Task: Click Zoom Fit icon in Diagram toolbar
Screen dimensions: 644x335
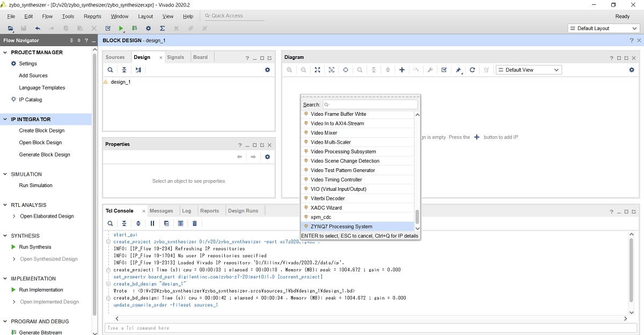Action: click(317, 70)
